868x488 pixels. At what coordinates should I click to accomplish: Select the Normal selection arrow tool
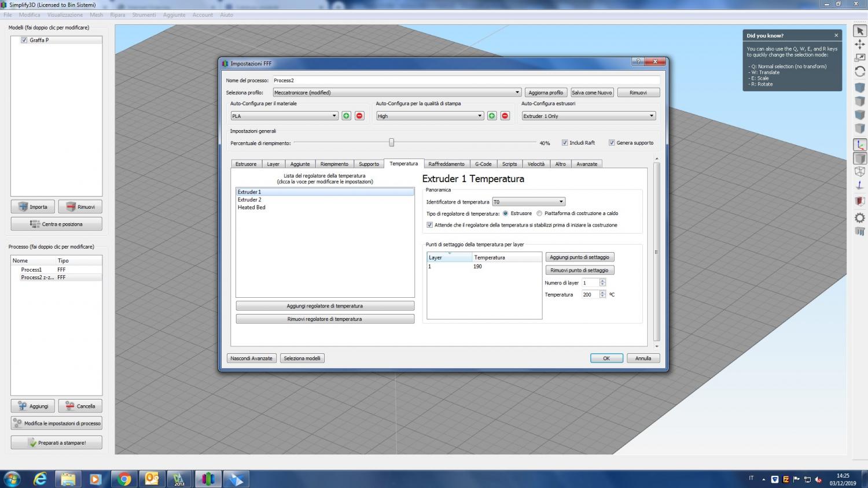pos(860,31)
